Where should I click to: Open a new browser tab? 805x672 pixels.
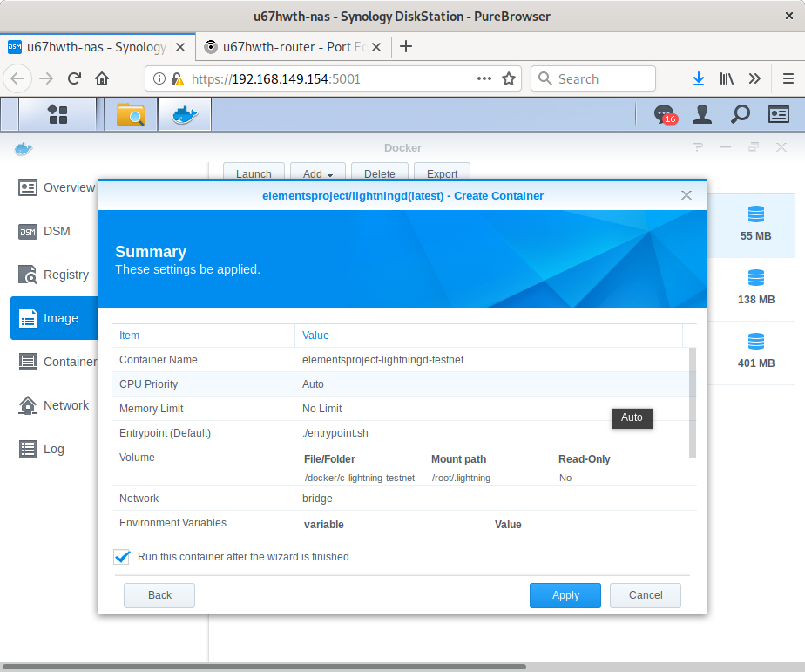click(x=406, y=47)
